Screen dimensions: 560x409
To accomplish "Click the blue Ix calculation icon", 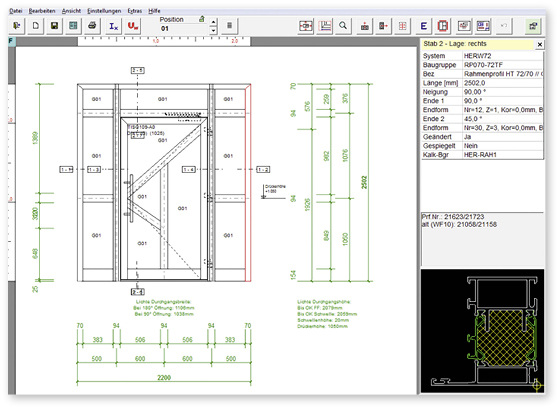I will (114, 26).
